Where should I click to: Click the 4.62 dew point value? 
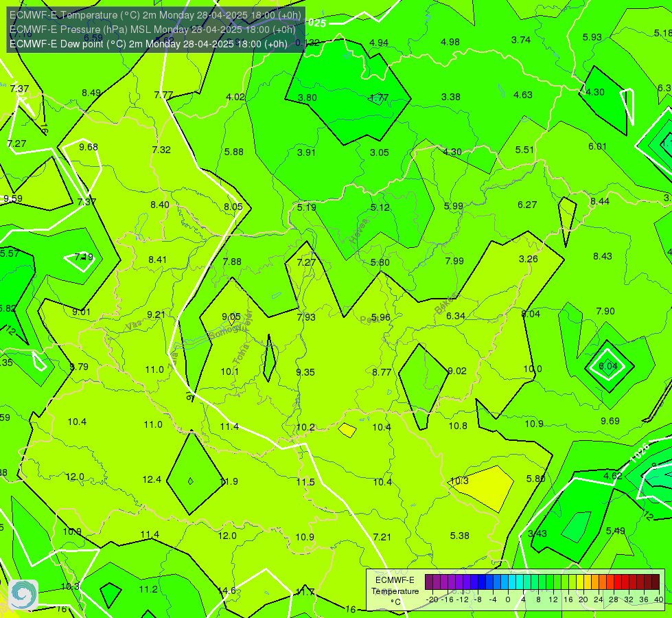(x=613, y=476)
